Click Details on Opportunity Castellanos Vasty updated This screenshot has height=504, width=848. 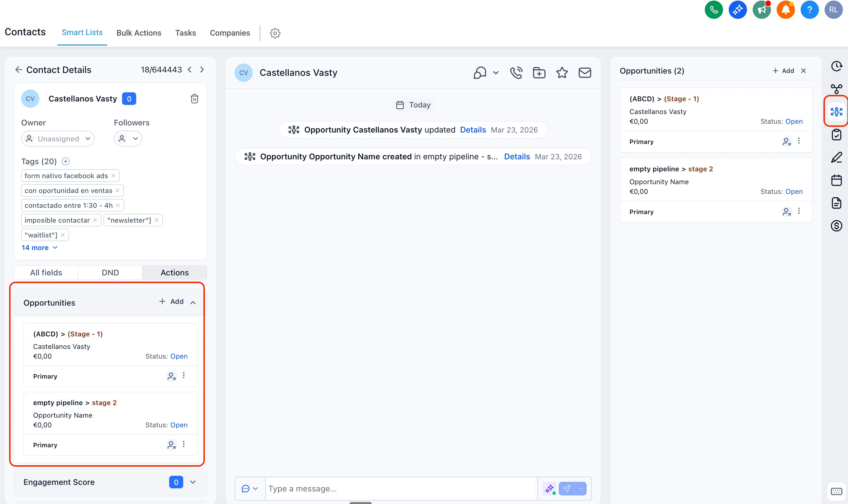[x=473, y=129]
